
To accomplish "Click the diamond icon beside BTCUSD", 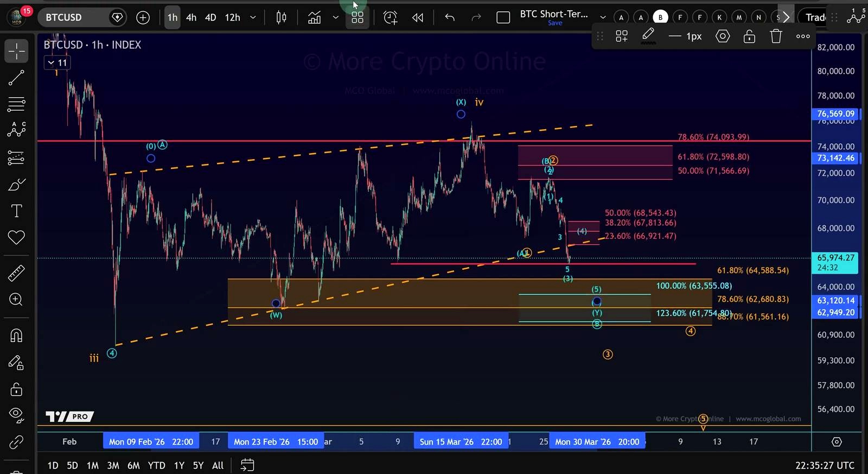I will coord(117,17).
